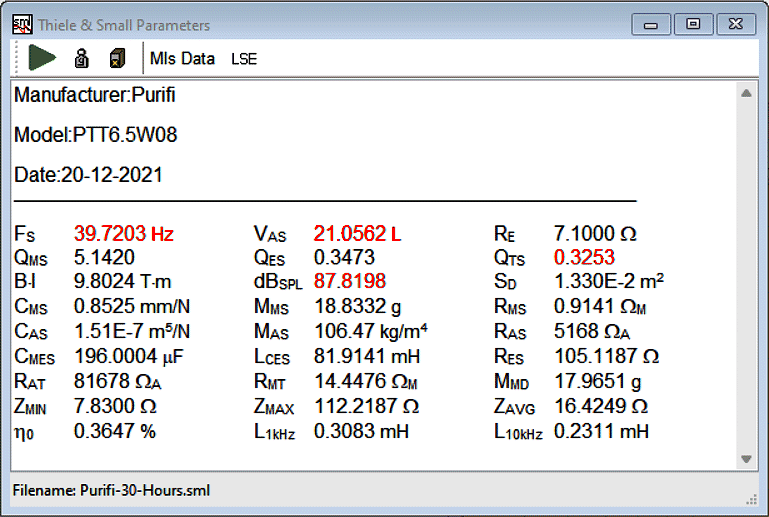769x517 pixels.
Task: Click the Date:20-12-2021 line
Action: 88,175
